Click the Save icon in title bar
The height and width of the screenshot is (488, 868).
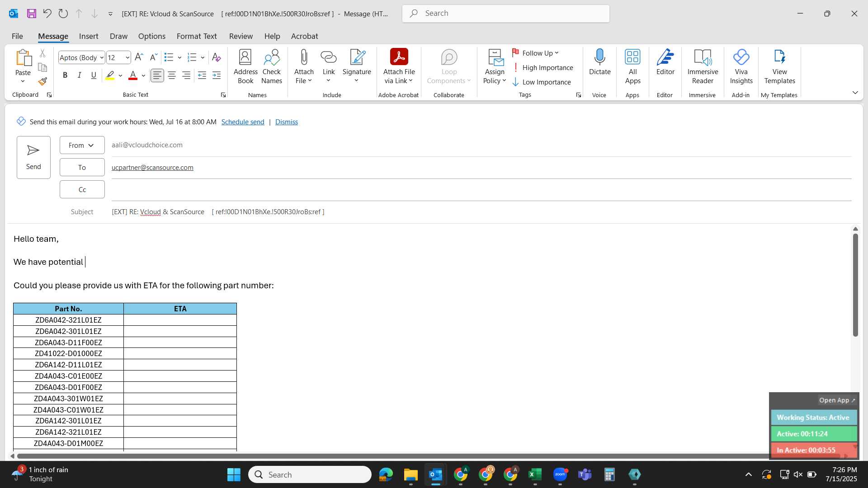click(31, 14)
